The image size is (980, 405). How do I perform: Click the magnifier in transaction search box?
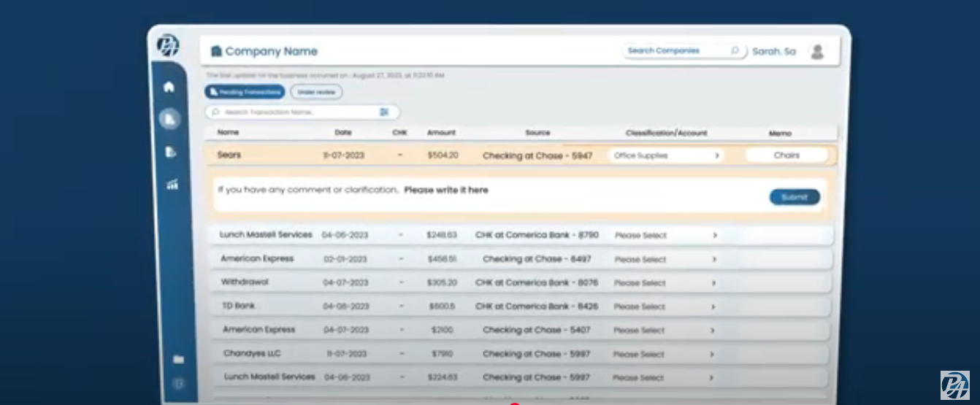coord(216,112)
